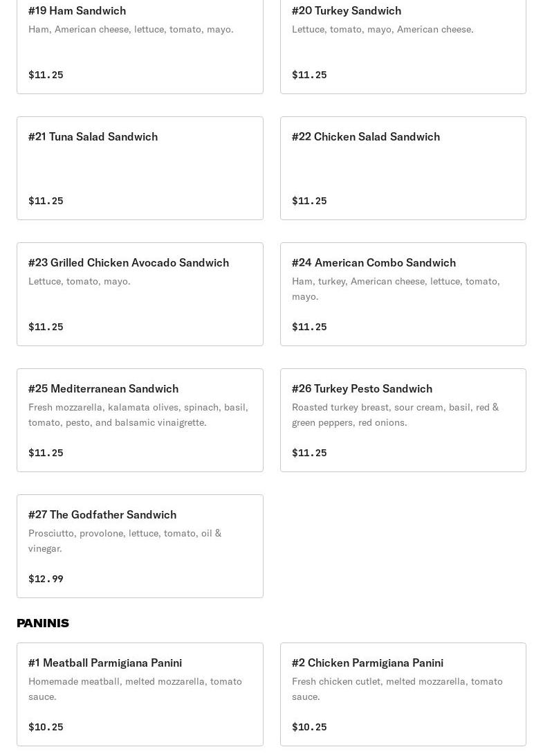The image size is (543, 756).
Task: Select the #20 Turkey Sandwich title
Action: click(346, 10)
